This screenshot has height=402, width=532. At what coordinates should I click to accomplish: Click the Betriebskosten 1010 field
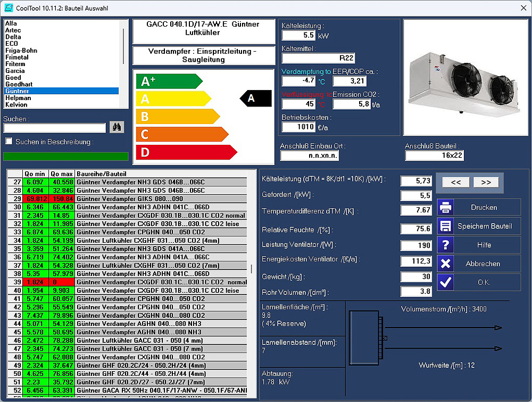point(298,127)
